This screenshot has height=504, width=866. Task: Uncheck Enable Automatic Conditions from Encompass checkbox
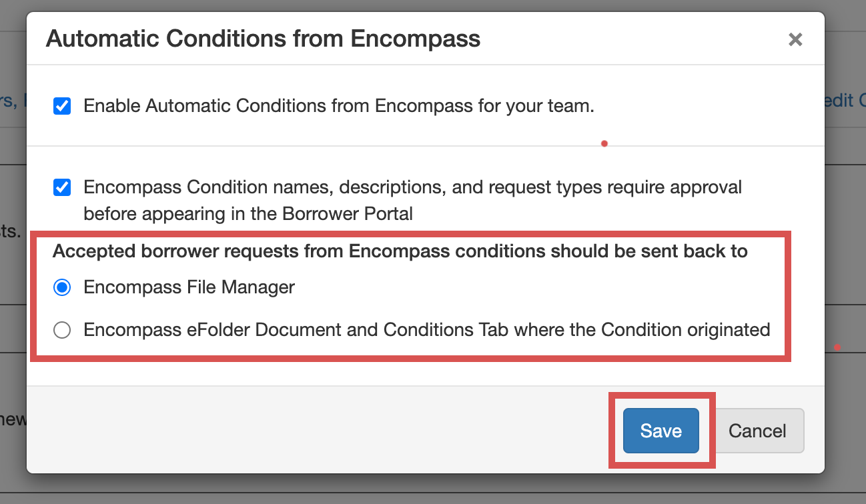[x=62, y=106]
